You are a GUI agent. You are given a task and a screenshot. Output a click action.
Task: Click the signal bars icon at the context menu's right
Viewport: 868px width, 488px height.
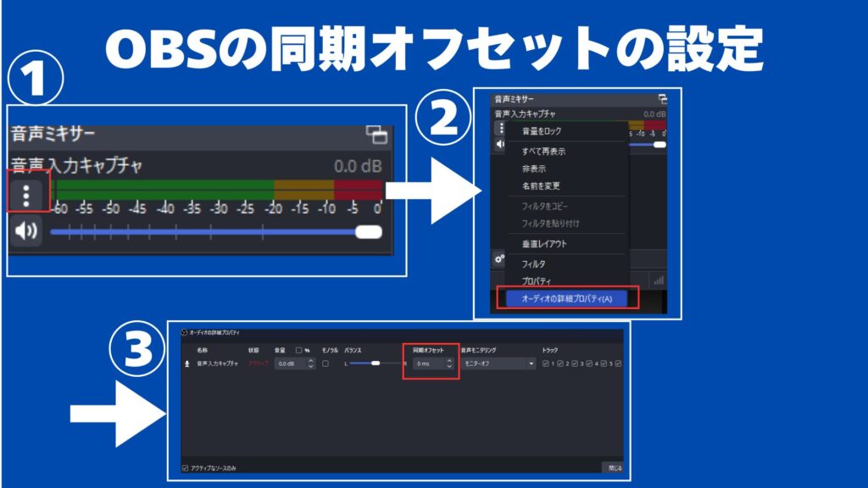coord(659,279)
